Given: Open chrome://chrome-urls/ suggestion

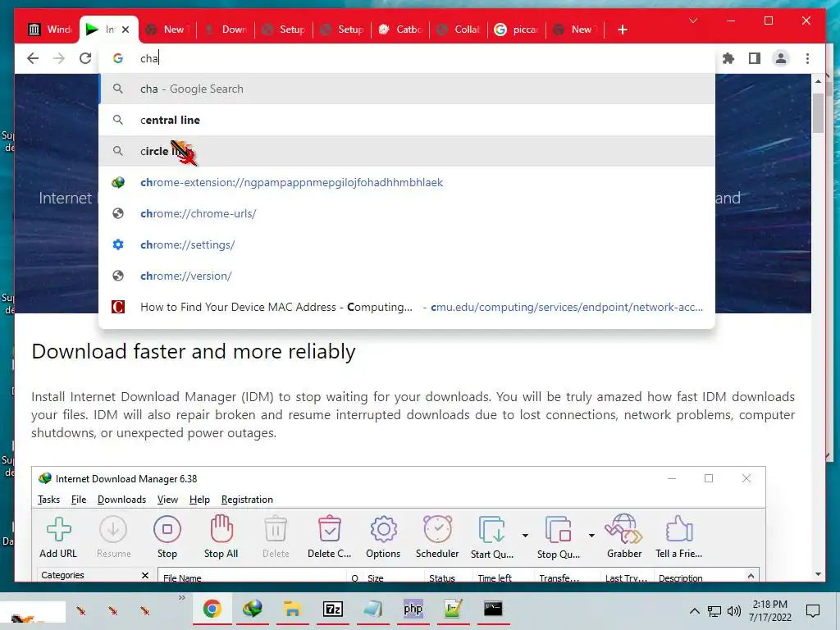Looking at the screenshot, I should [x=407, y=213].
